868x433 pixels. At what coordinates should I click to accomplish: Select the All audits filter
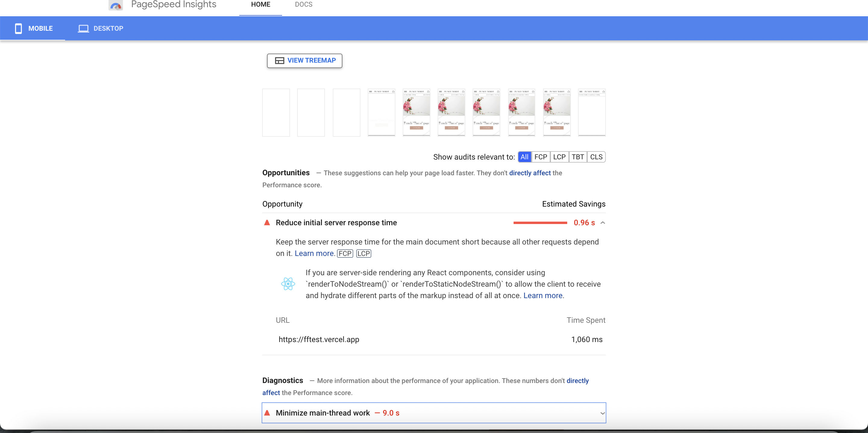coord(524,157)
